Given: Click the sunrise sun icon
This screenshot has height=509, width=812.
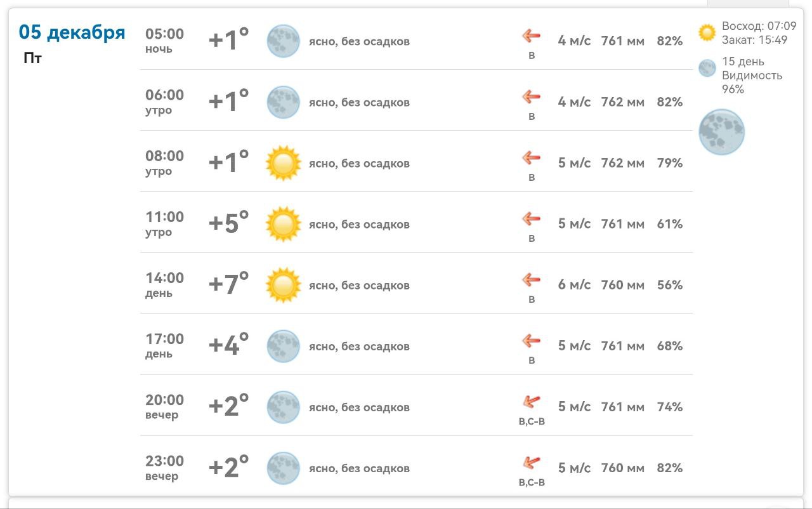Looking at the screenshot, I should click(x=707, y=32).
